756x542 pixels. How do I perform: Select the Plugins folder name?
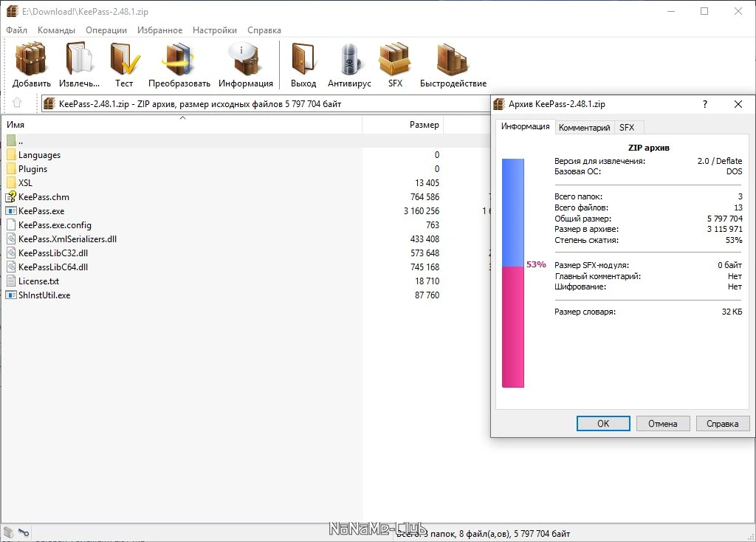tap(32, 169)
